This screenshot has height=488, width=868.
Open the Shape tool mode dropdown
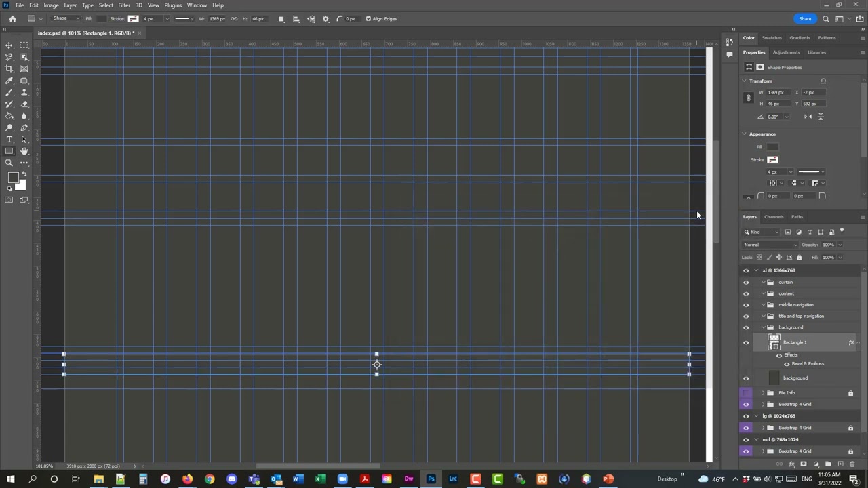coord(66,19)
